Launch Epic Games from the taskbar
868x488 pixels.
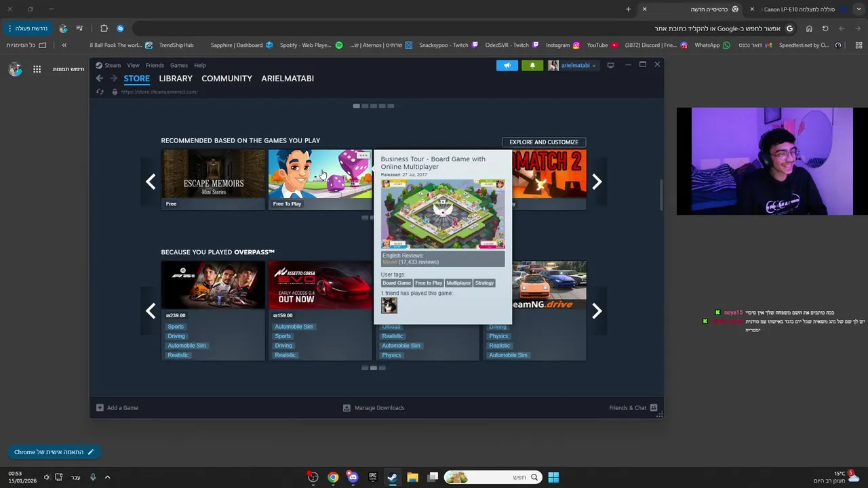pyautogui.click(x=372, y=477)
